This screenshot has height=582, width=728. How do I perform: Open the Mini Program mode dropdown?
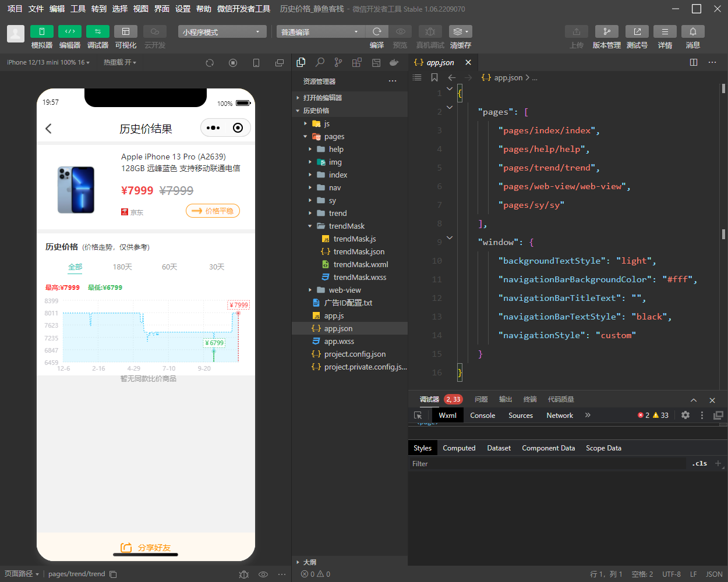point(222,32)
